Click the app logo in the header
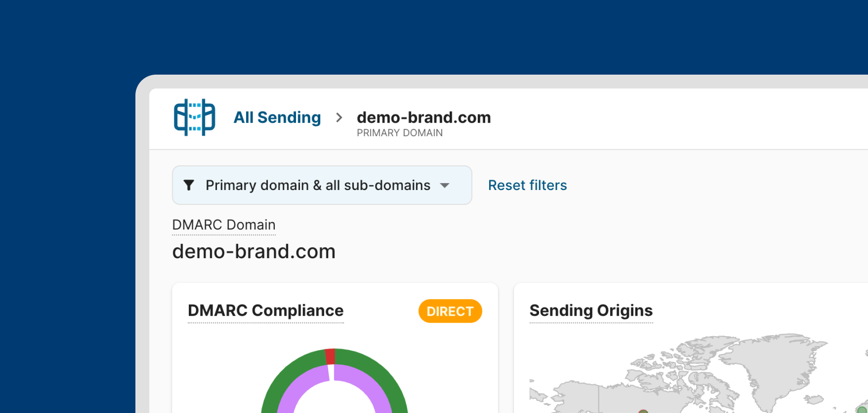Screen dimensions: 868x413 point(194,118)
